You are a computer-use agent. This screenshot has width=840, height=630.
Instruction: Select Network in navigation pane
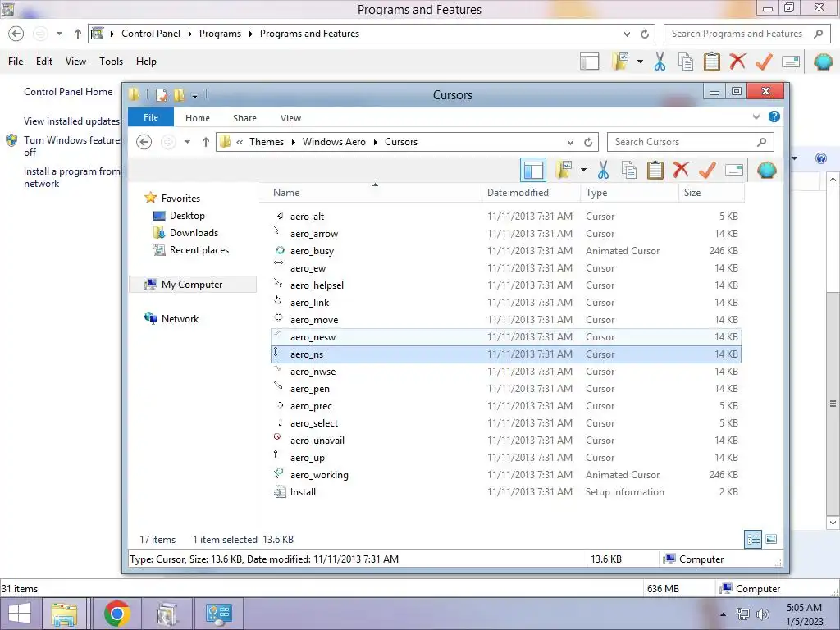point(180,319)
